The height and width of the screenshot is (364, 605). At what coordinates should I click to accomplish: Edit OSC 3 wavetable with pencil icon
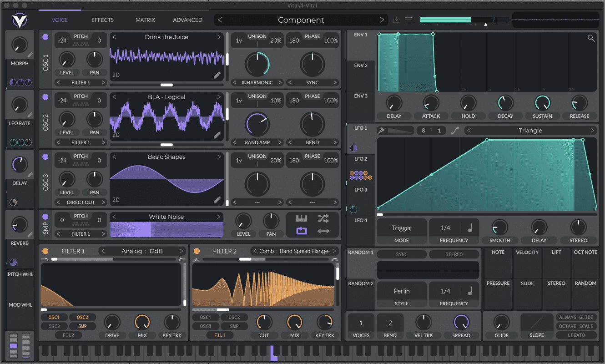point(217,200)
